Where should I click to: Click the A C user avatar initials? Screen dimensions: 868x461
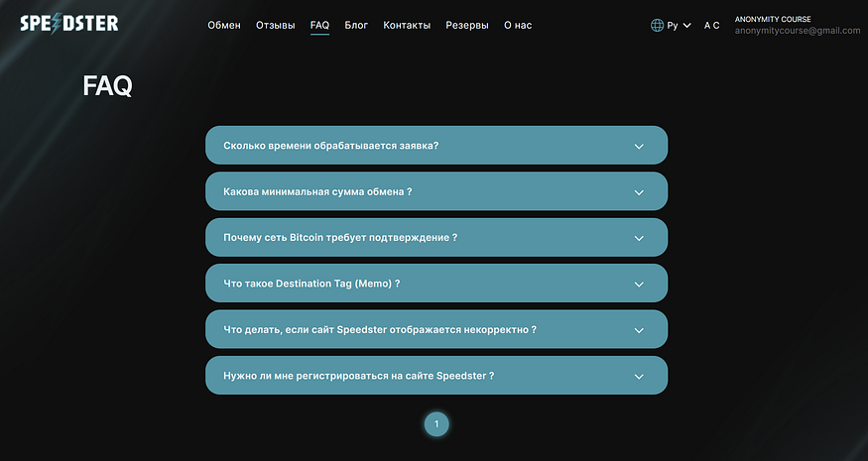point(712,26)
